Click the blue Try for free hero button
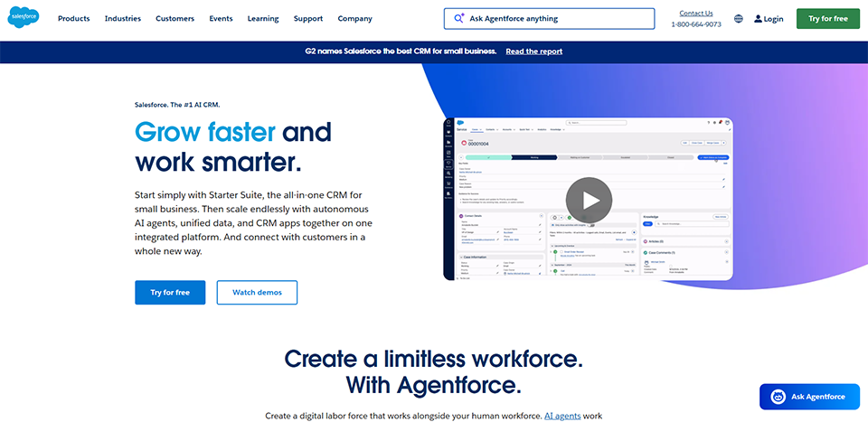This screenshot has height=422, width=868. tap(170, 293)
